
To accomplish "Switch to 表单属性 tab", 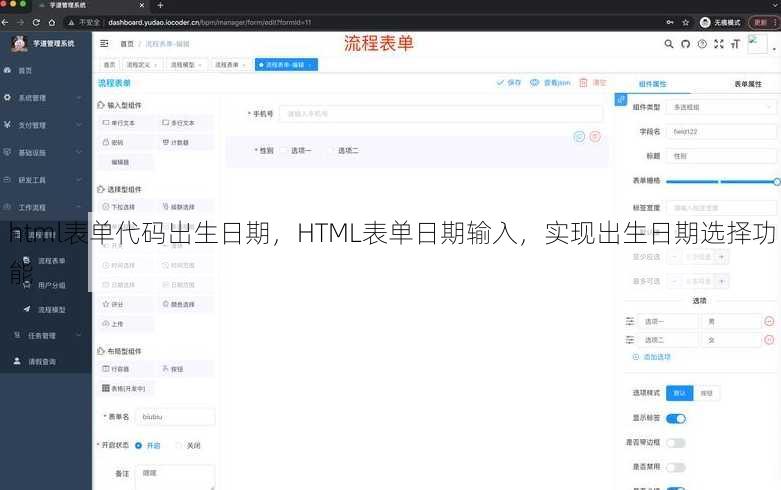I will point(748,84).
